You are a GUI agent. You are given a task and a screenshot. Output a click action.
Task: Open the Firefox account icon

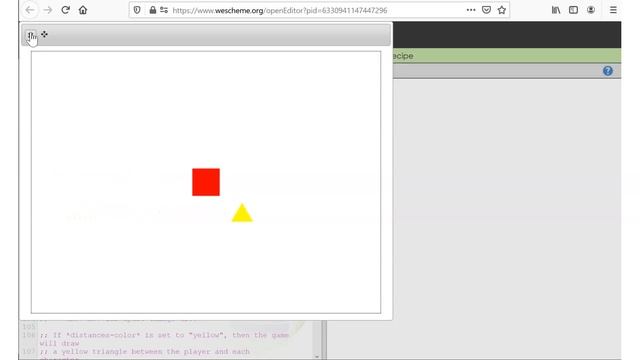click(x=591, y=10)
